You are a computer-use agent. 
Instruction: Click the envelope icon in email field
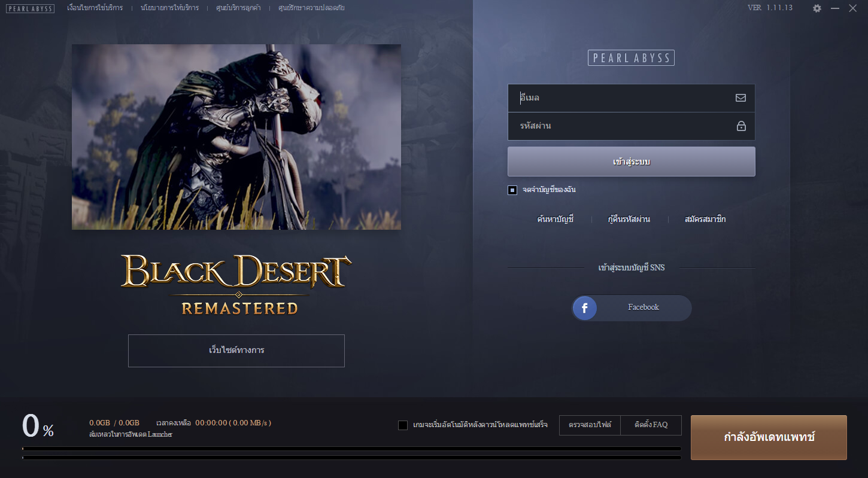740,98
